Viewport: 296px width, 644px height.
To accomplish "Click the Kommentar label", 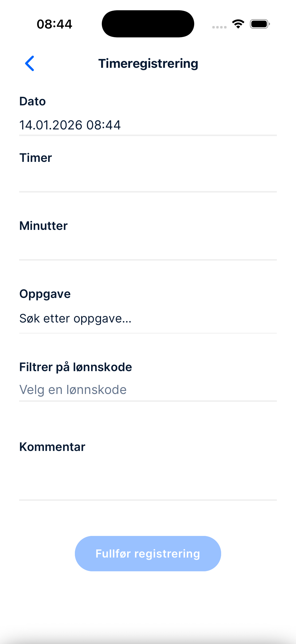I will [53, 447].
